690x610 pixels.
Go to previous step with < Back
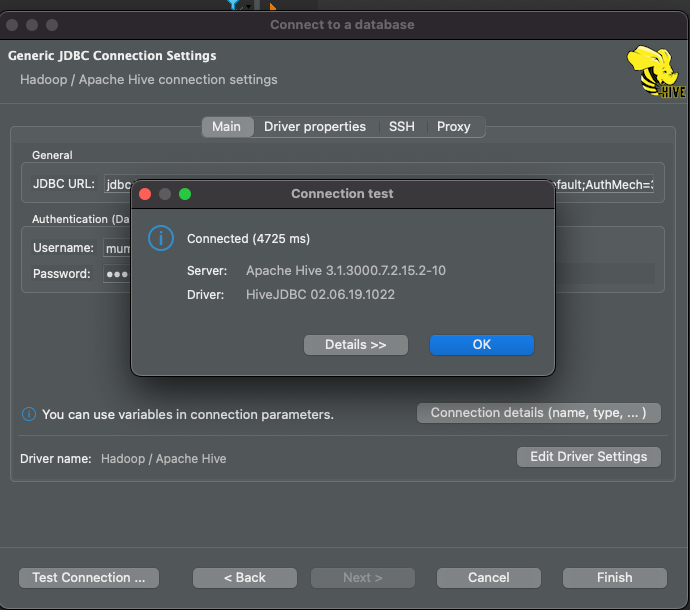pyautogui.click(x=245, y=577)
